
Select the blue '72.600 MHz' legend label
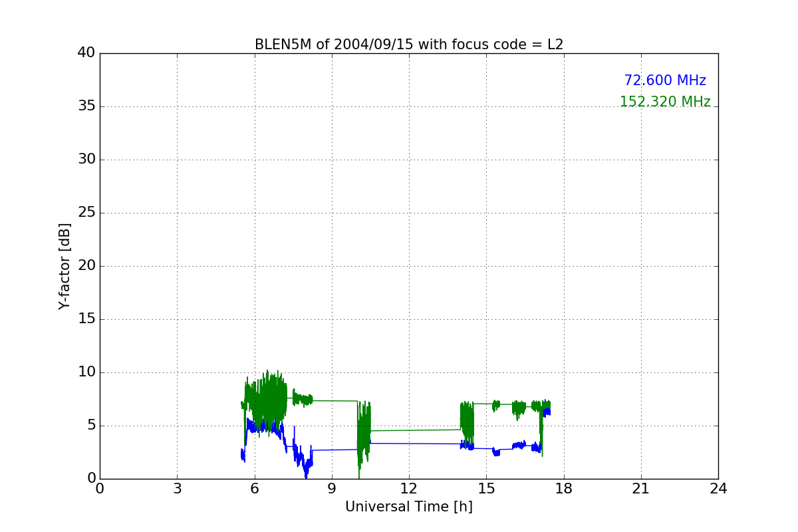665,80
